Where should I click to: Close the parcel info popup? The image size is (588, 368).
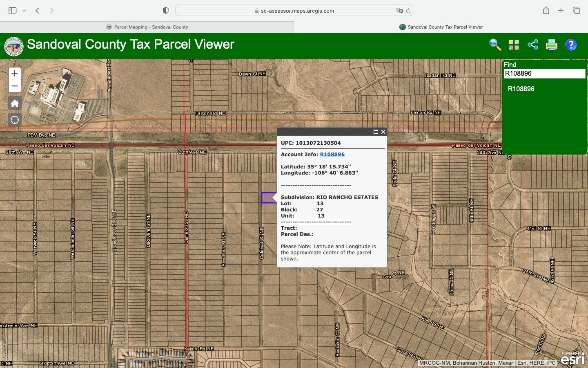point(383,132)
